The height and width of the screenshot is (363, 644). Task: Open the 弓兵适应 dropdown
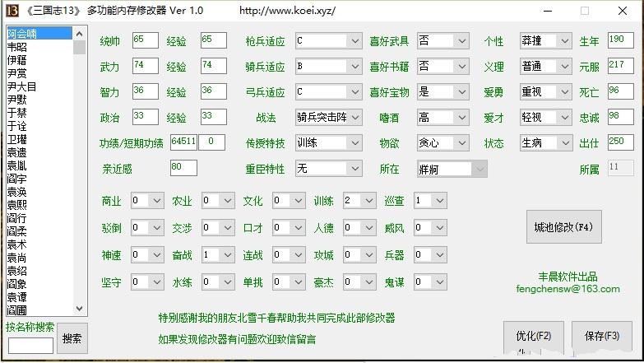tap(328, 92)
